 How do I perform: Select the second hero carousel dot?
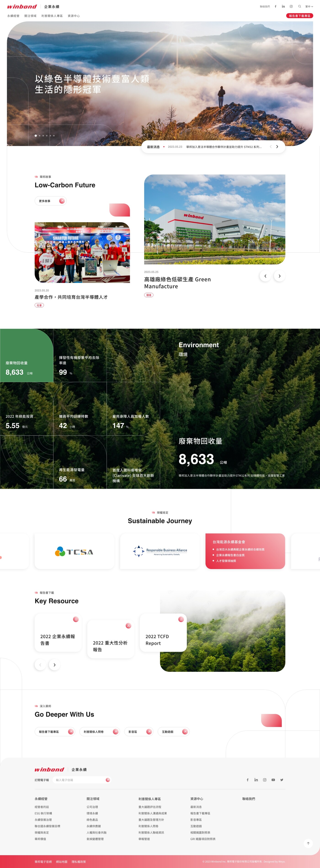tap(40, 136)
